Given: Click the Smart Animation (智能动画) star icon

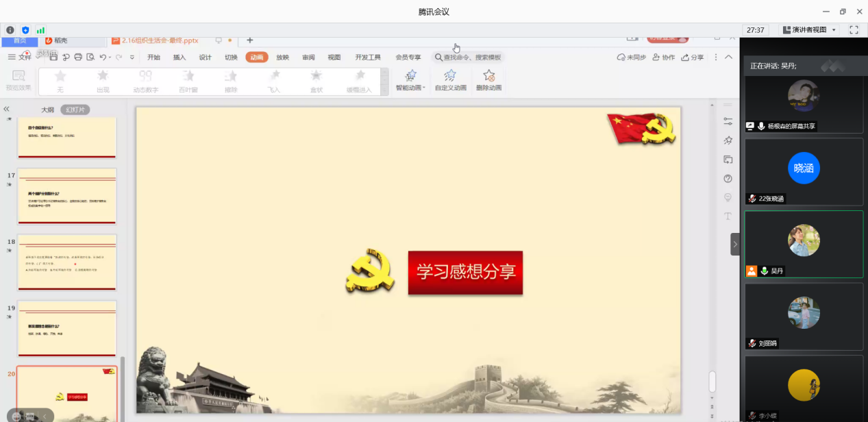Looking at the screenshot, I should [x=410, y=75].
